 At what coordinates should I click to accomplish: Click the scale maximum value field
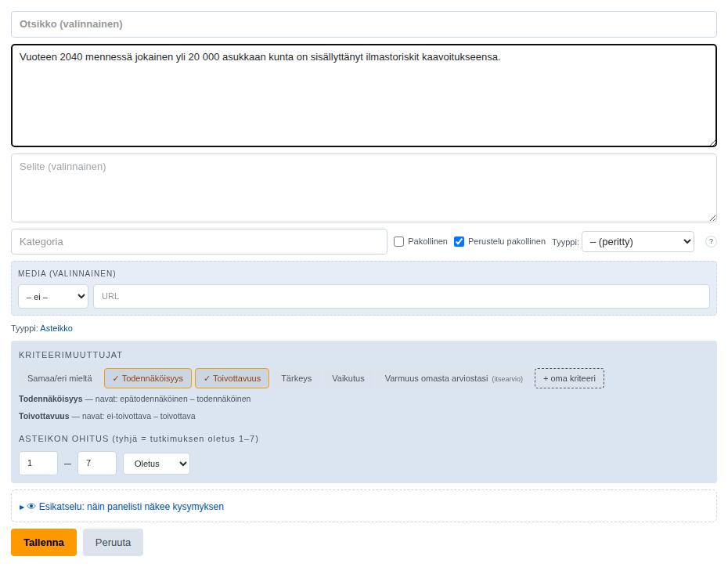pos(96,463)
